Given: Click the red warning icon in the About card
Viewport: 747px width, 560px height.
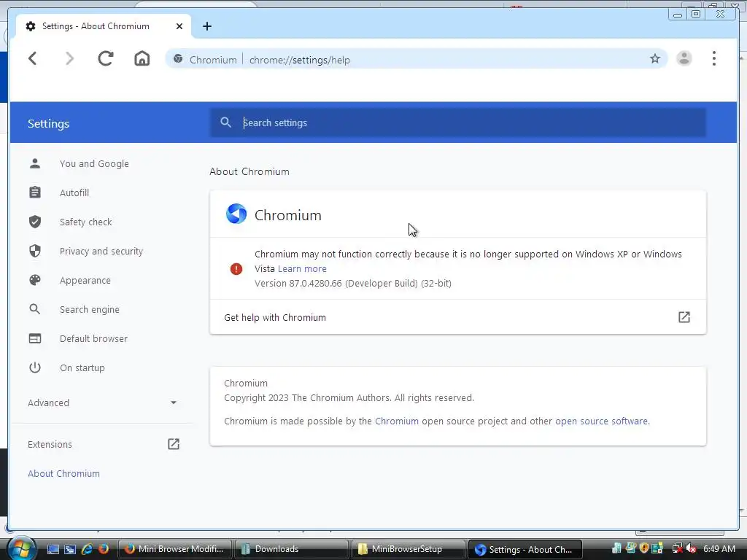Looking at the screenshot, I should point(236,268).
